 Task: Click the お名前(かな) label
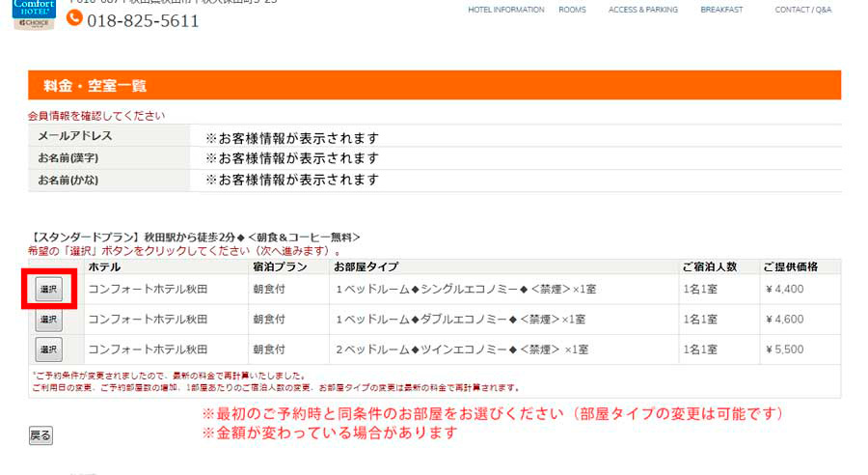coord(68,181)
